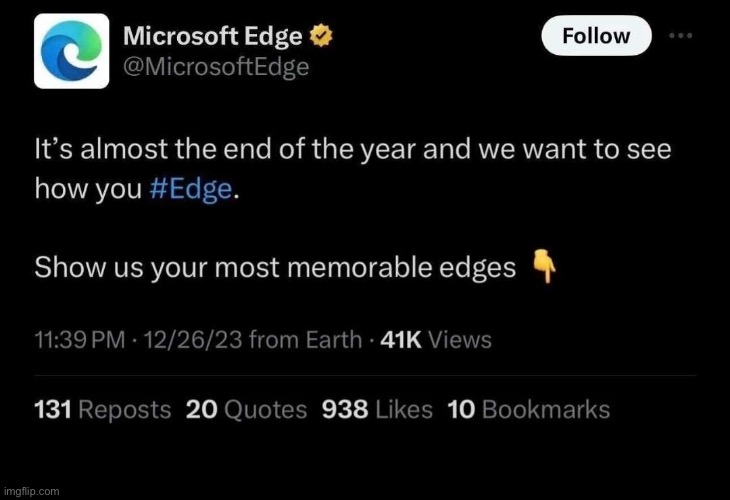Click the Microsoft Edge display name
This screenshot has width=730, height=500.
pyautogui.click(x=213, y=36)
